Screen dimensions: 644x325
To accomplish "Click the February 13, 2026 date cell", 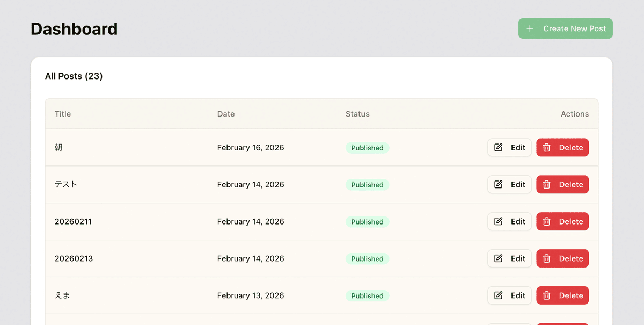I will point(251,295).
